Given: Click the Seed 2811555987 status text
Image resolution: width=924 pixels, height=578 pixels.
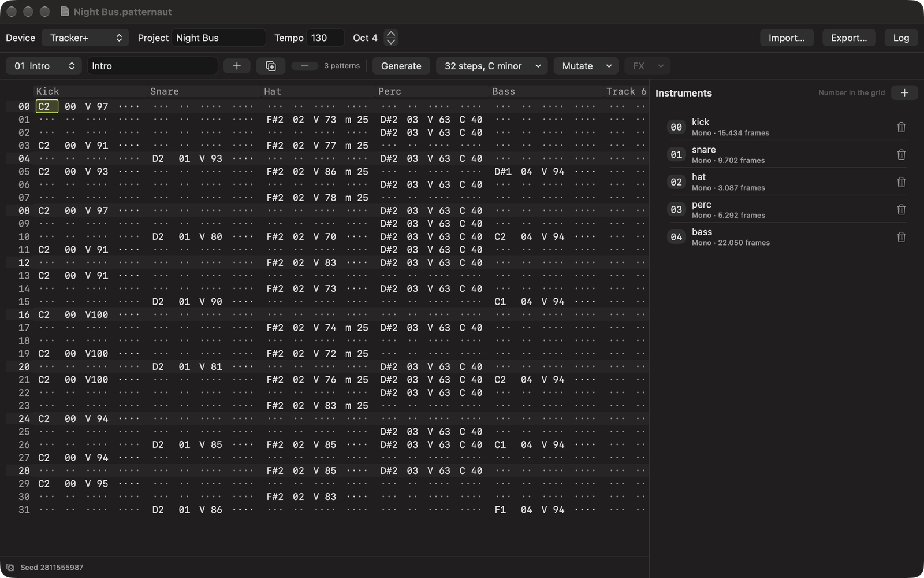Looking at the screenshot, I should click(52, 568).
